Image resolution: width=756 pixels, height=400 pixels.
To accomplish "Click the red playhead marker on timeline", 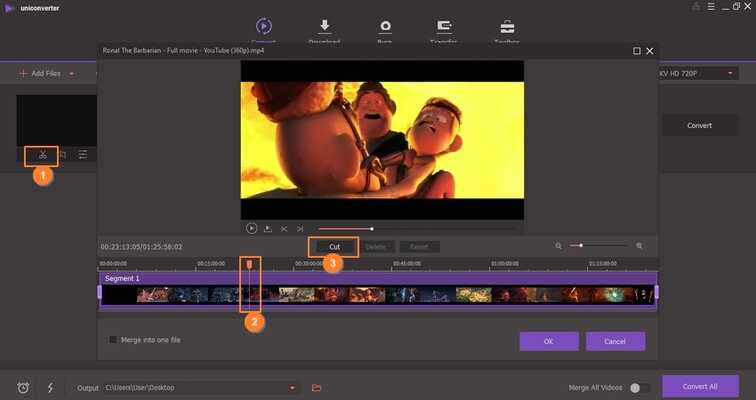I will point(249,264).
